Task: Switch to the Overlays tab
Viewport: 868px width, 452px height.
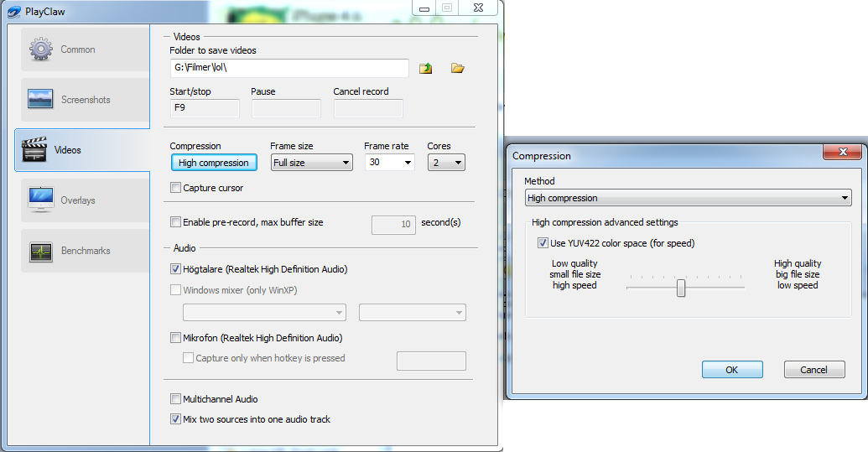Action: [86, 200]
